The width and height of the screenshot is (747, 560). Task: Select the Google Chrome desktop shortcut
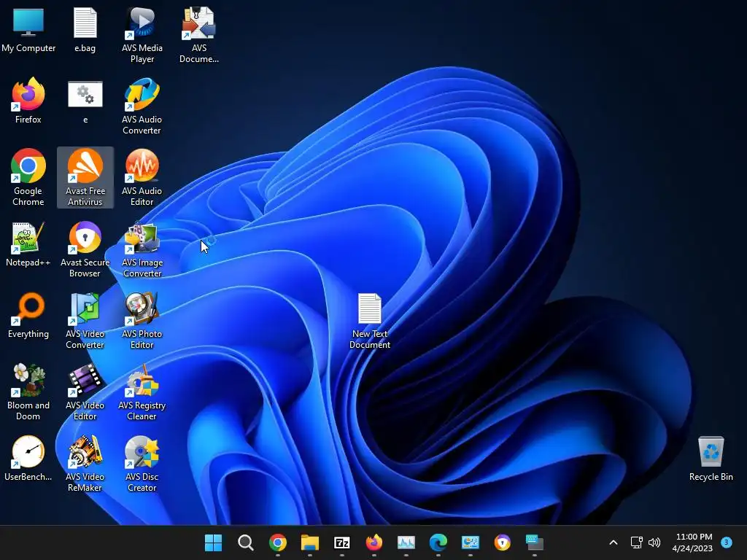tap(28, 178)
